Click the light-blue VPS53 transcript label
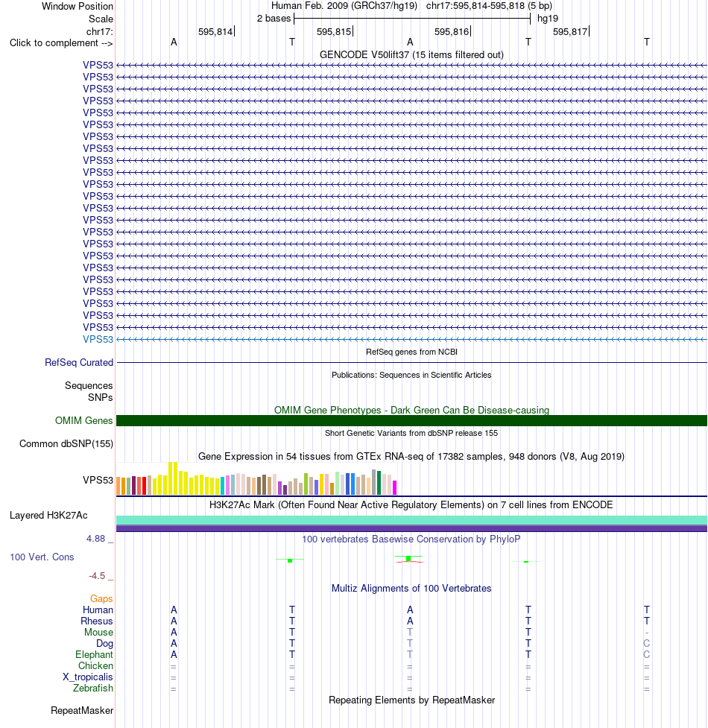 [x=98, y=339]
